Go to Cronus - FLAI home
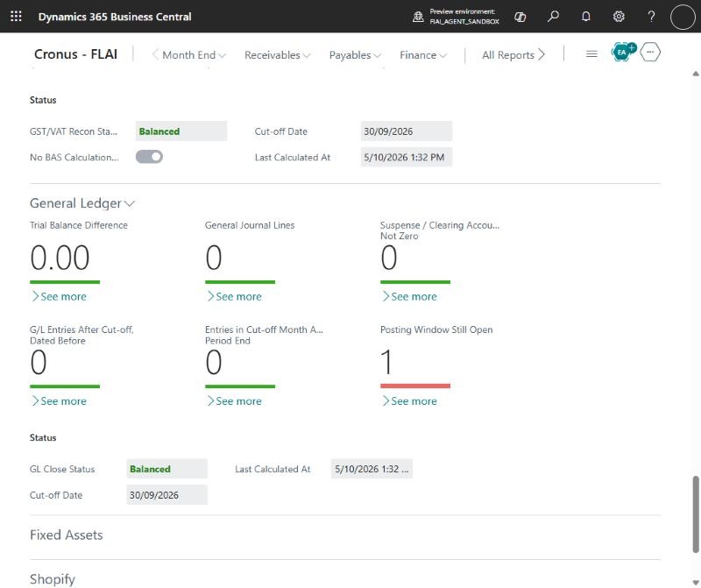This screenshot has height=588, width=701. point(75,54)
